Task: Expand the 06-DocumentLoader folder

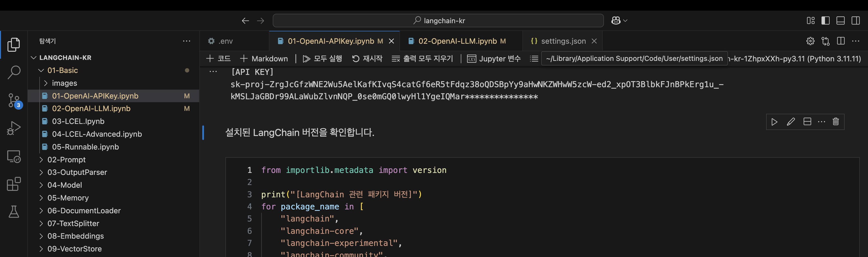Action: [113, 211]
